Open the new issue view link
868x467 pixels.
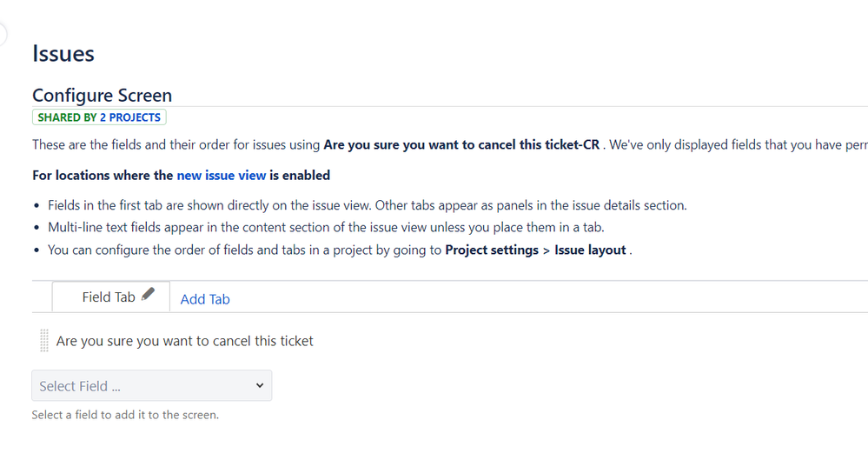pos(222,175)
